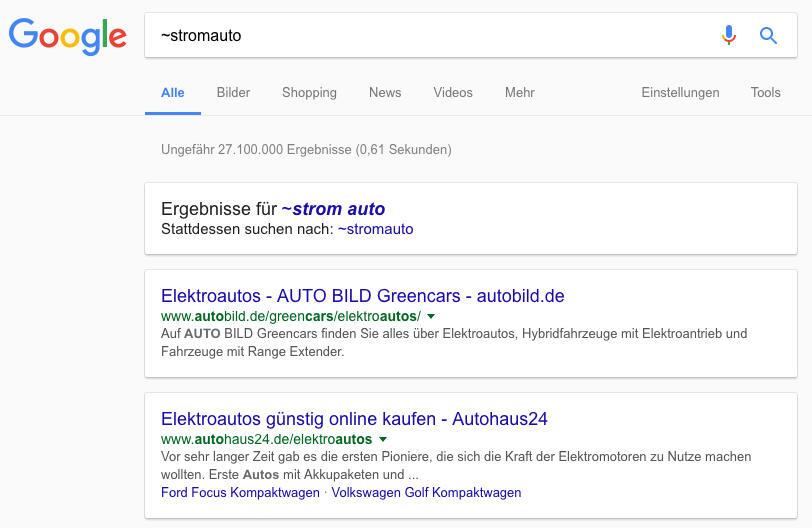Open the Shopping tab
Image resolution: width=812 pixels, height=528 pixels.
(309, 93)
